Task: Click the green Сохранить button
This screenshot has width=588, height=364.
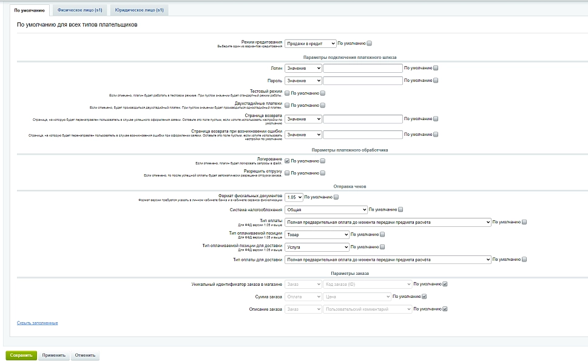Action: (21, 356)
